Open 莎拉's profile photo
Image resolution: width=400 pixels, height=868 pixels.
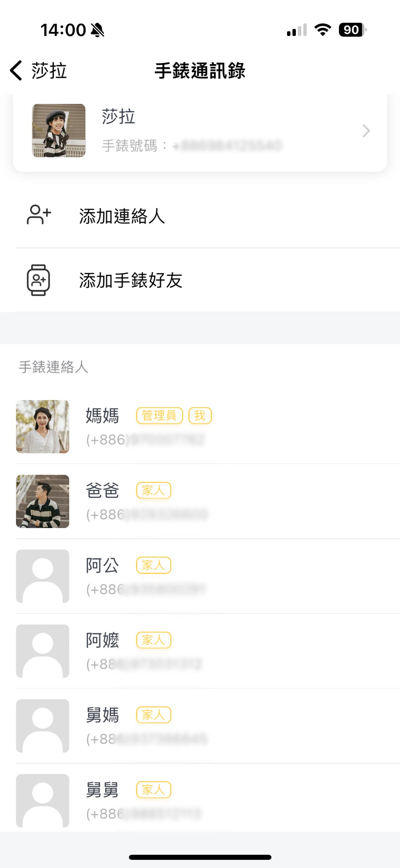[59, 131]
